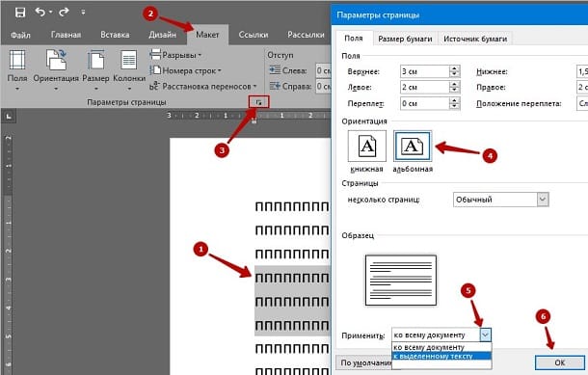Click the Образец page preview thumbnail
Viewport: 588px width, 375px height.
pos(401,281)
